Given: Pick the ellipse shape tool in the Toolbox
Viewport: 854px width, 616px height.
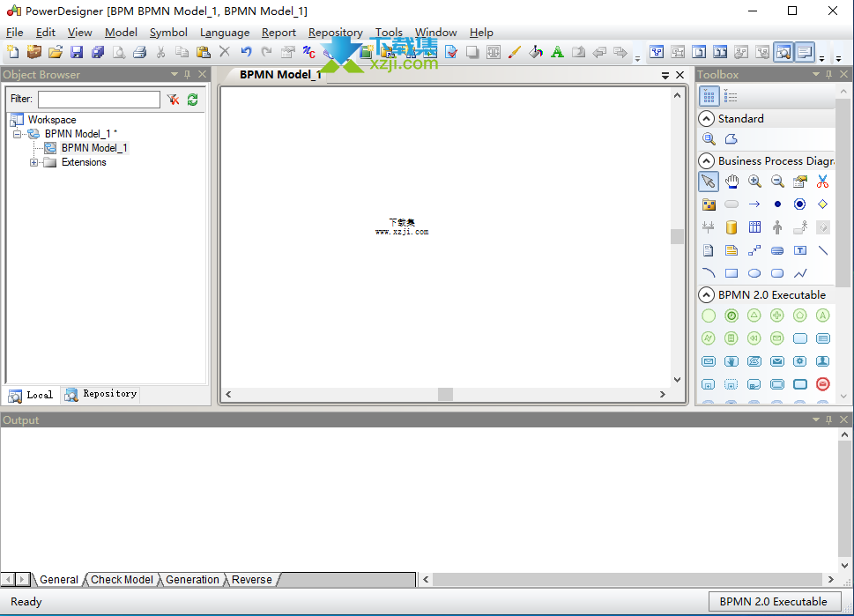Looking at the screenshot, I should pos(754,273).
